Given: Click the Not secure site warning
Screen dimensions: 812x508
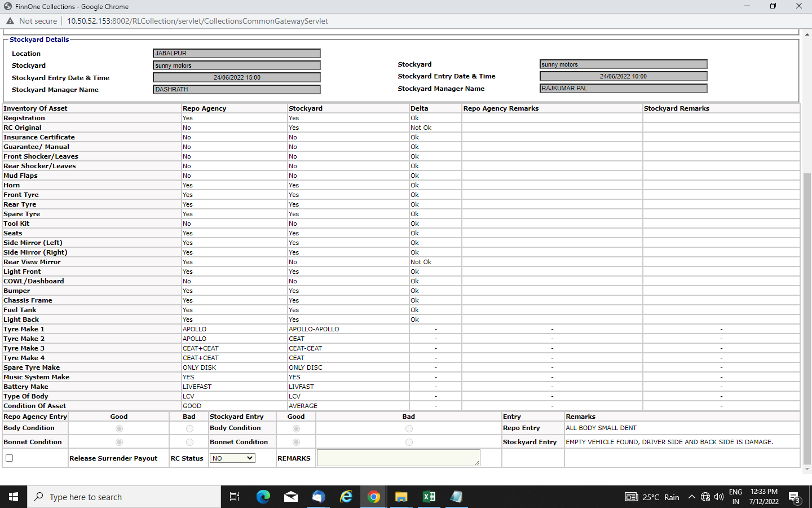Looking at the screenshot, I should coord(32,21).
